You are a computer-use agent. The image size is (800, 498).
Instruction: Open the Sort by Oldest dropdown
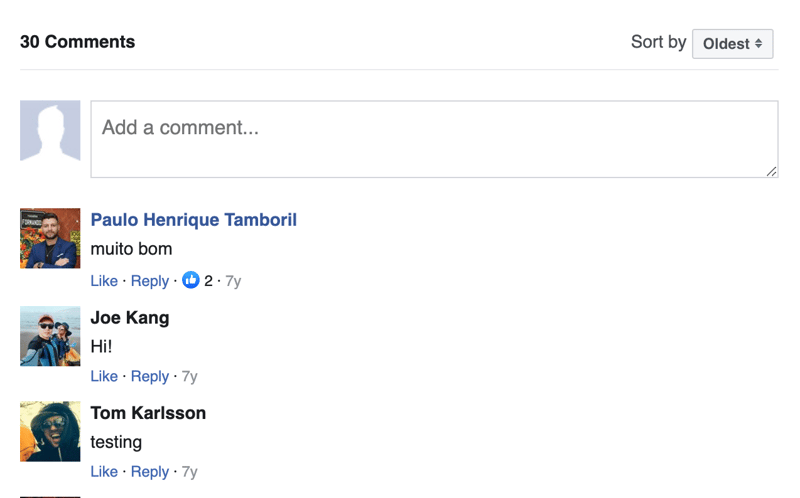(732, 44)
